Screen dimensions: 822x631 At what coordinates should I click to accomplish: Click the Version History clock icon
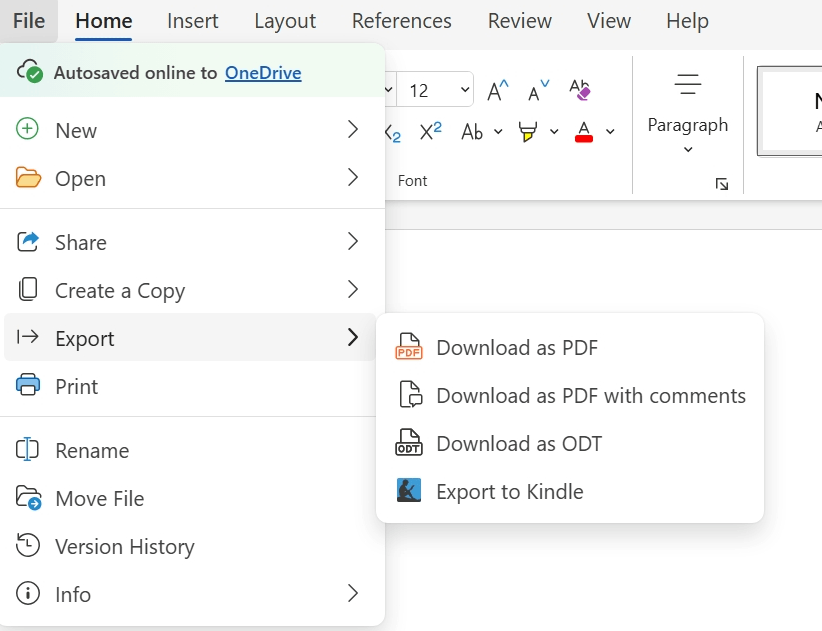[28, 546]
